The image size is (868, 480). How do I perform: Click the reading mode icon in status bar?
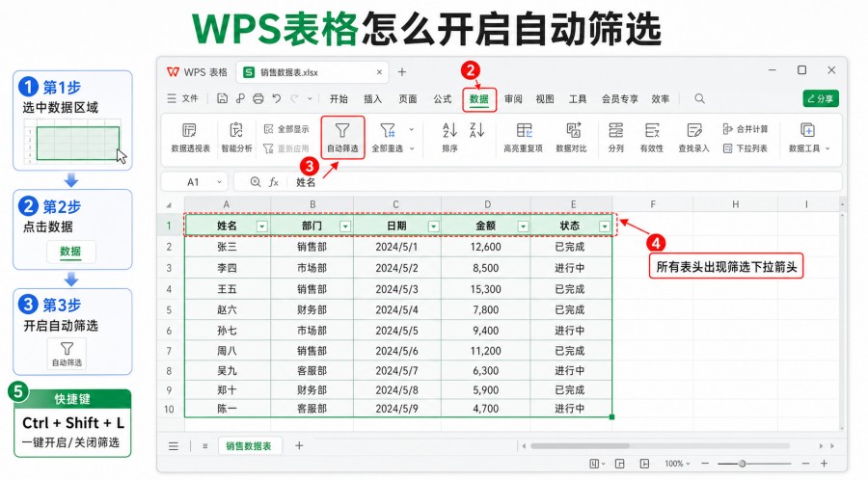coord(644,464)
